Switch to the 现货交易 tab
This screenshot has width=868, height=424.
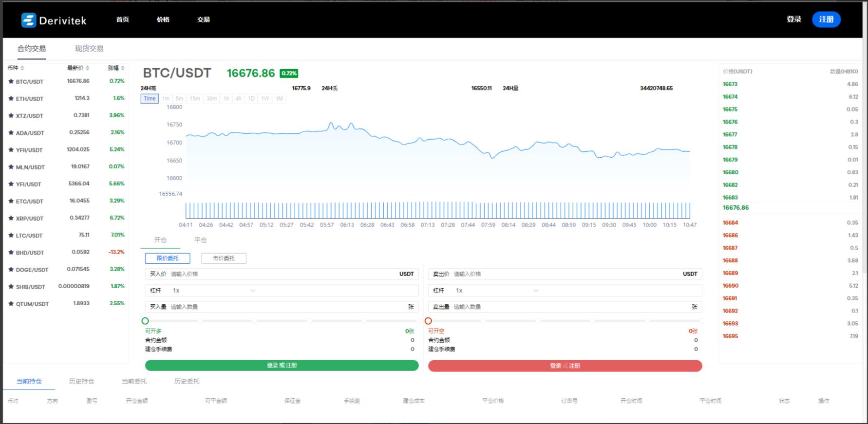coord(89,49)
